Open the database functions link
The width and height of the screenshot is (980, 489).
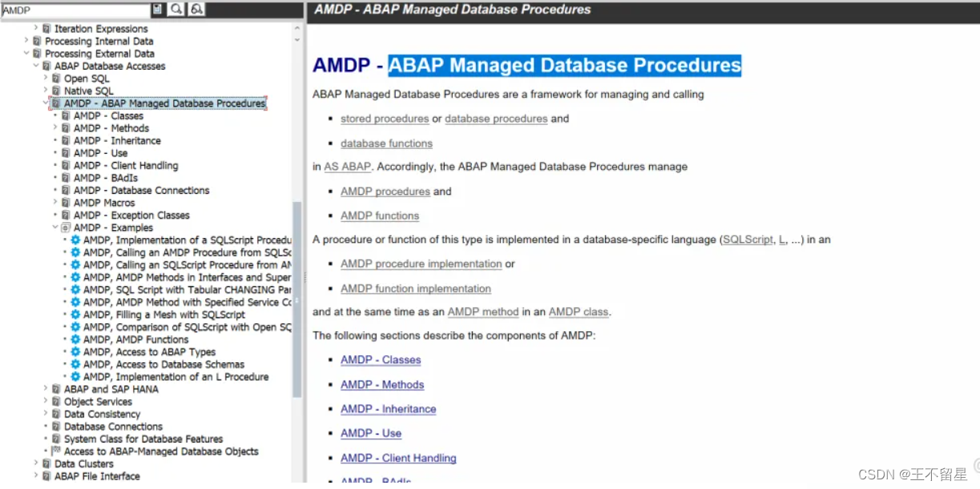(386, 143)
